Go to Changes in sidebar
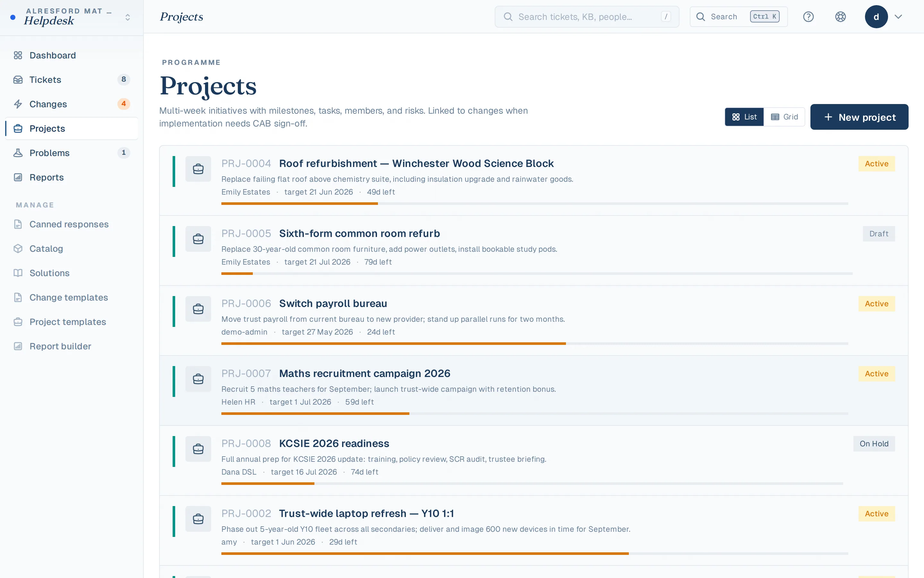This screenshot has width=924, height=578. (72, 104)
